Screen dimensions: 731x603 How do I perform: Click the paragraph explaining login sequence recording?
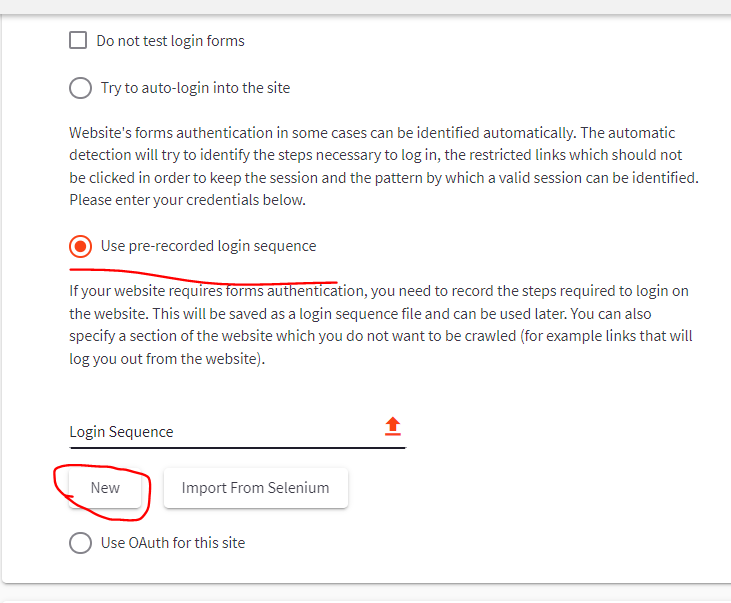point(381,325)
